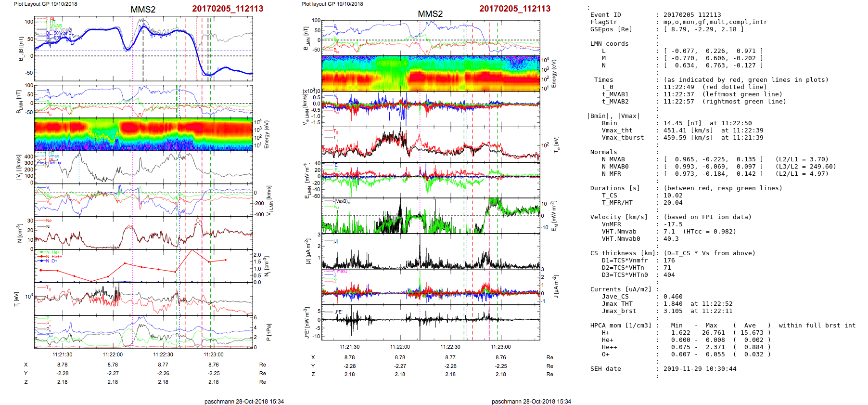
Task: Select the Vmax_tht value 451.41 [km/s]
Action: point(689,131)
